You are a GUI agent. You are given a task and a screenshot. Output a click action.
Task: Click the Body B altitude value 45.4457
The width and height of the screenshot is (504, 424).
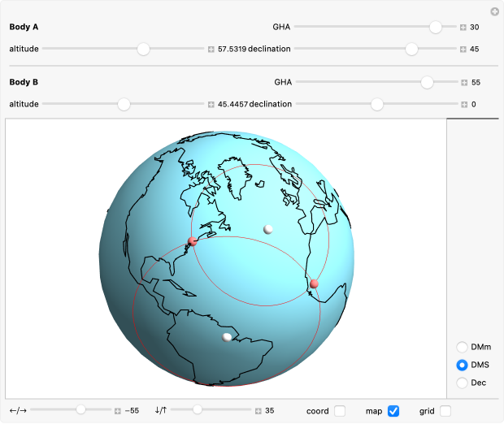pos(232,105)
